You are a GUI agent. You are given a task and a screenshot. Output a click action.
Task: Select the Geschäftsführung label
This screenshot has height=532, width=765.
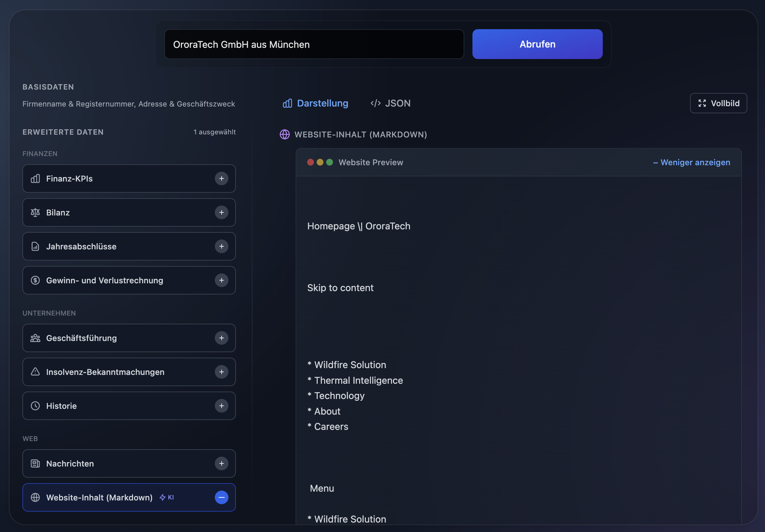click(x=81, y=338)
